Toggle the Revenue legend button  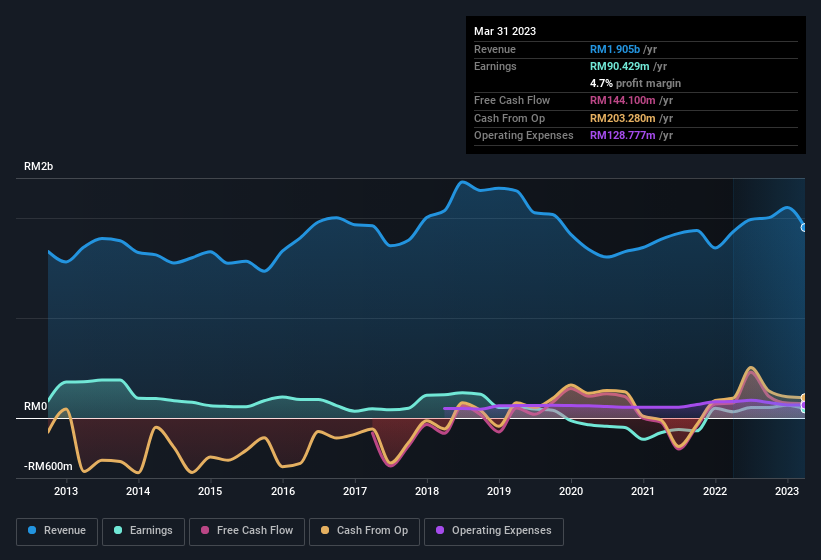[x=58, y=531]
